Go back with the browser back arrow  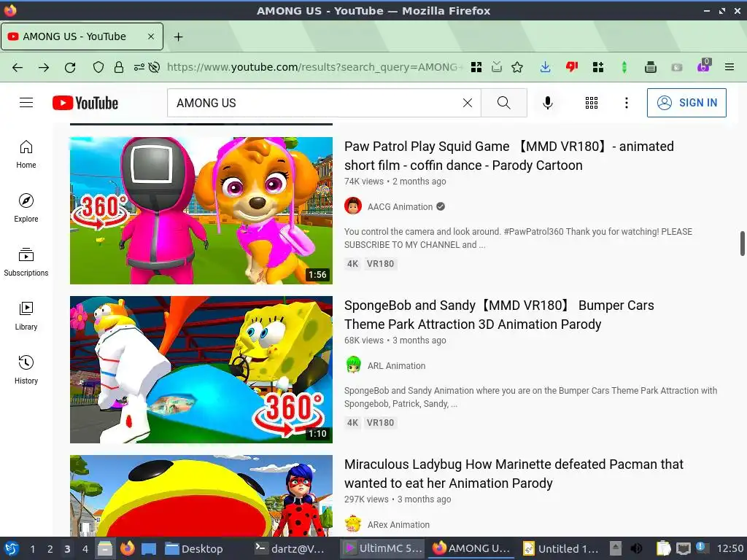pos(18,68)
